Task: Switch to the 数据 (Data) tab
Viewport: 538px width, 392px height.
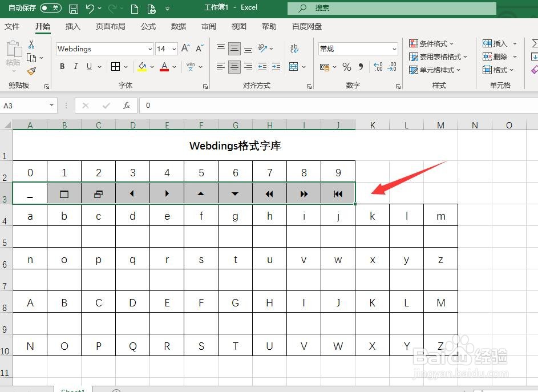Action: pyautogui.click(x=179, y=26)
